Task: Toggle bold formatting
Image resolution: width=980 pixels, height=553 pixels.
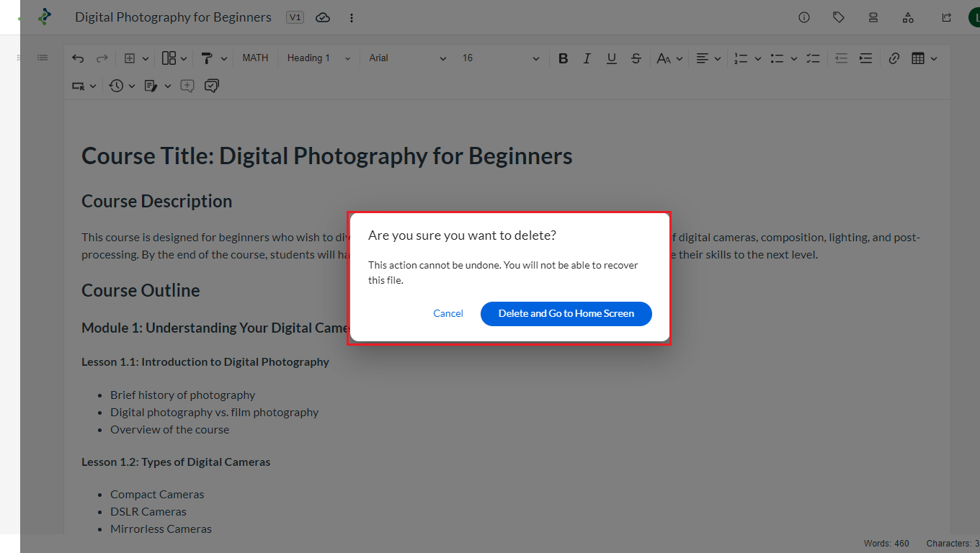Action: (x=563, y=58)
